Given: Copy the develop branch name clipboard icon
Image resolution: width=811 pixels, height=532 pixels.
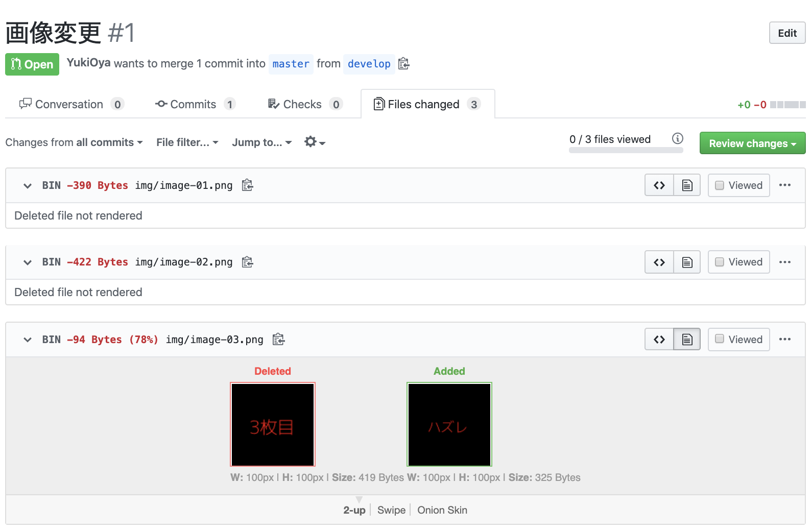Looking at the screenshot, I should point(404,64).
